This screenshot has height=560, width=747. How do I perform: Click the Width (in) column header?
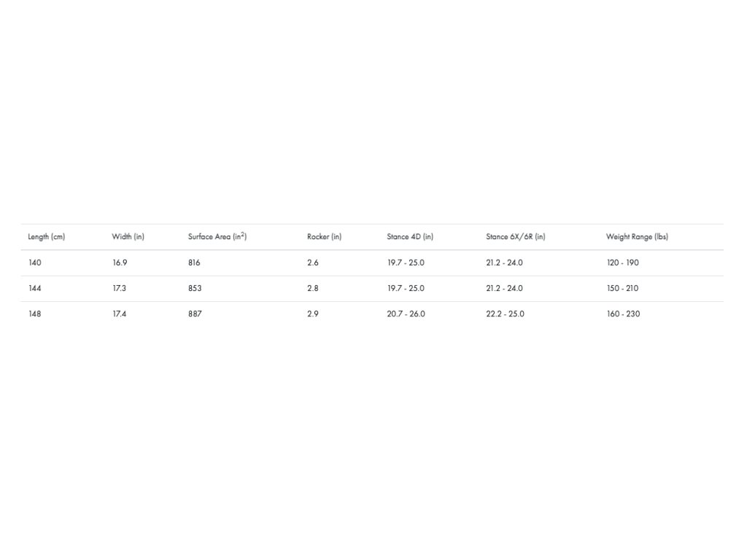click(128, 237)
